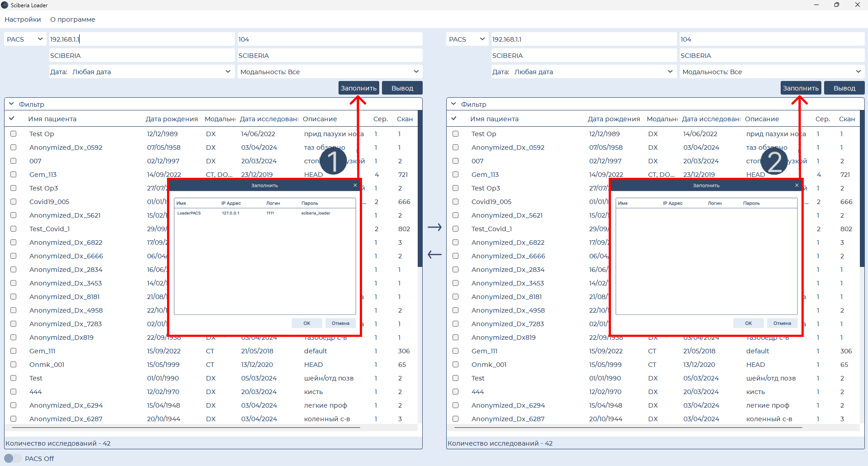Toggle select-all checkmark in left table header
The width and height of the screenshot is (868, 466).
point(12,119)
